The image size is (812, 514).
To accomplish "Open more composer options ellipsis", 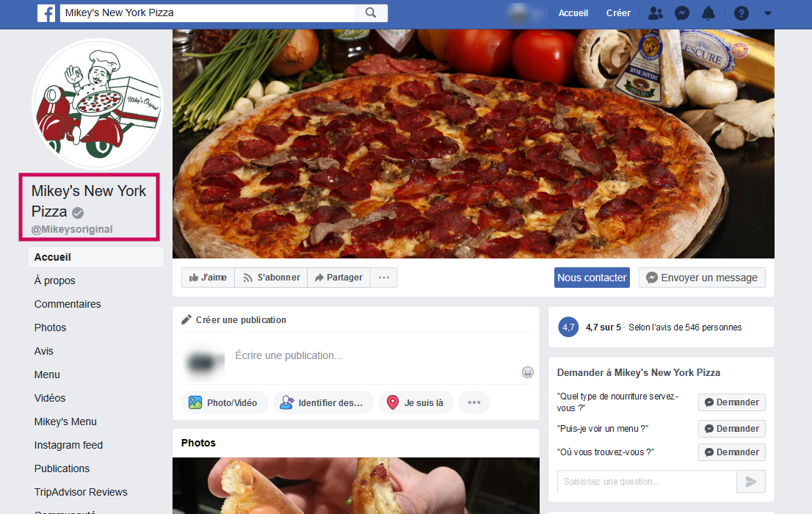I will click(x=474, y=402).
